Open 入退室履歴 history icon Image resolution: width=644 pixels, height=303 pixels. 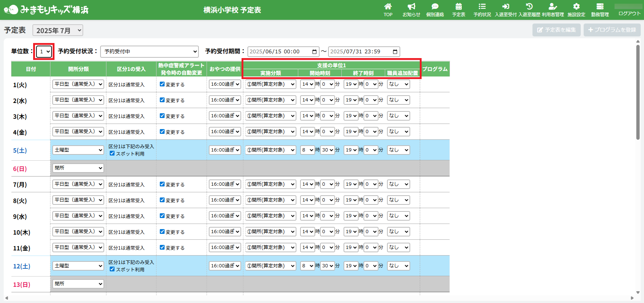pyautogui.click(x=529, y=7)
